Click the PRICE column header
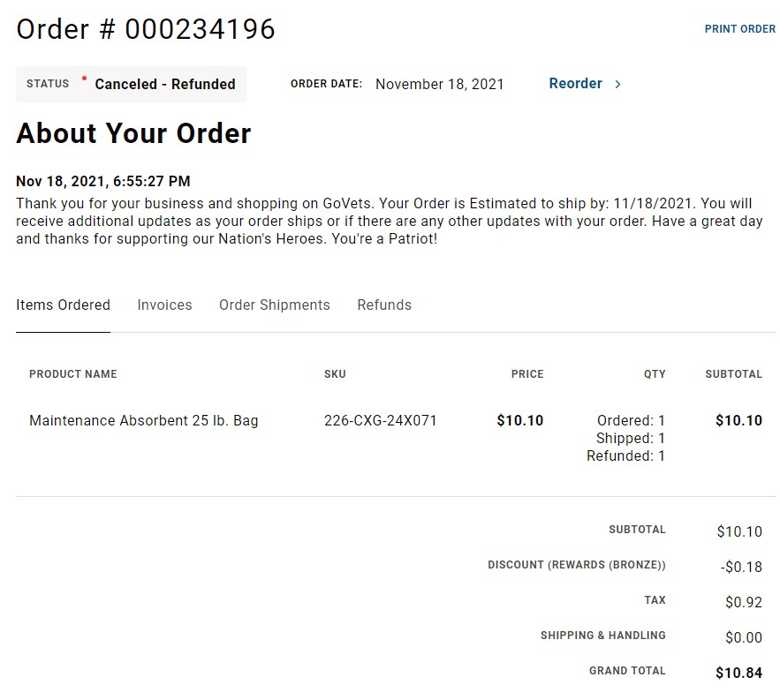 click(x=527, y=374)
